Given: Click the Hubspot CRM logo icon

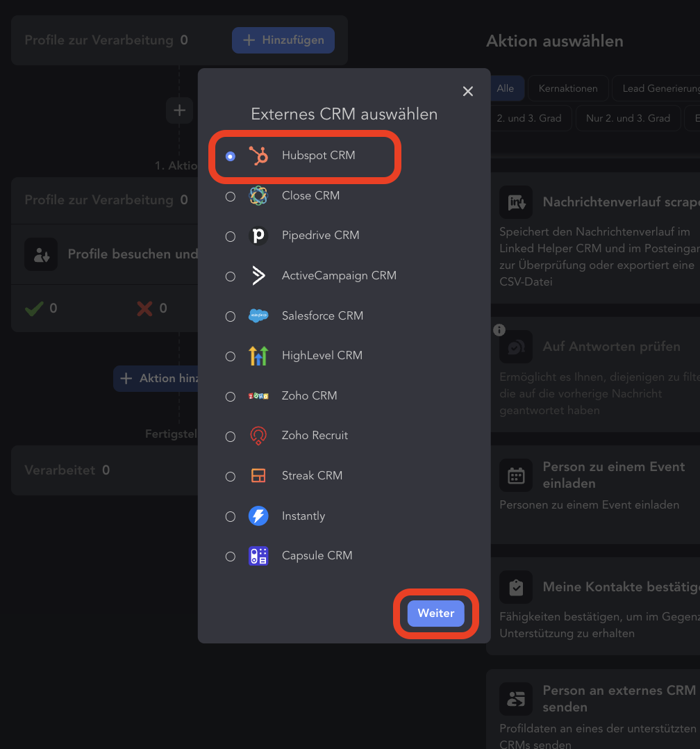Looking at the screenshot, I should [258, 156].
